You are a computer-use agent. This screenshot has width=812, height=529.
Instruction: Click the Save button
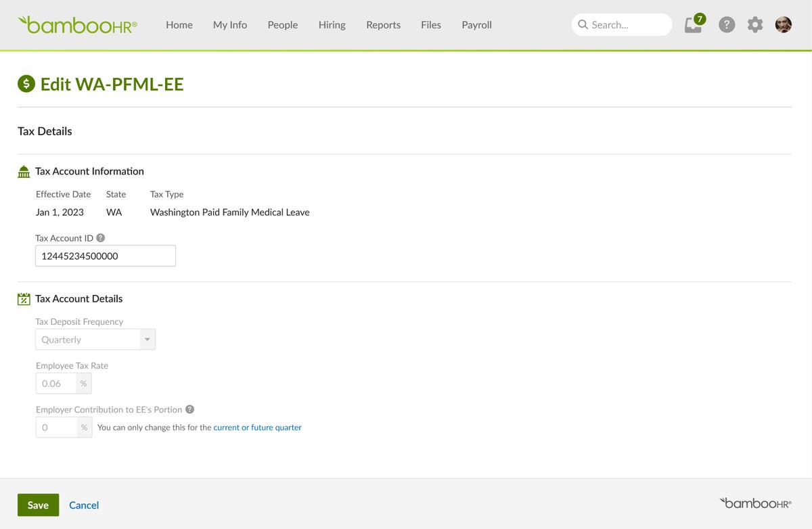point(38,505)
